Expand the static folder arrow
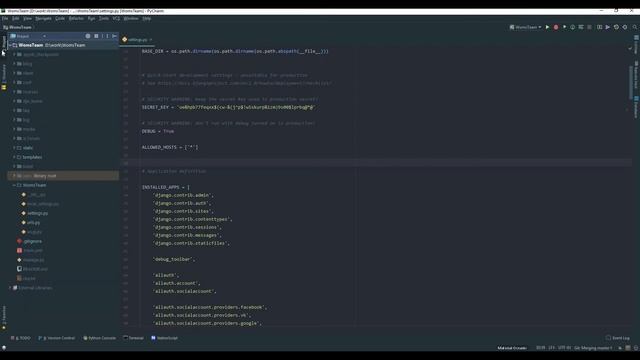This screenshot has height=360, width=640. tap(14, 148)
